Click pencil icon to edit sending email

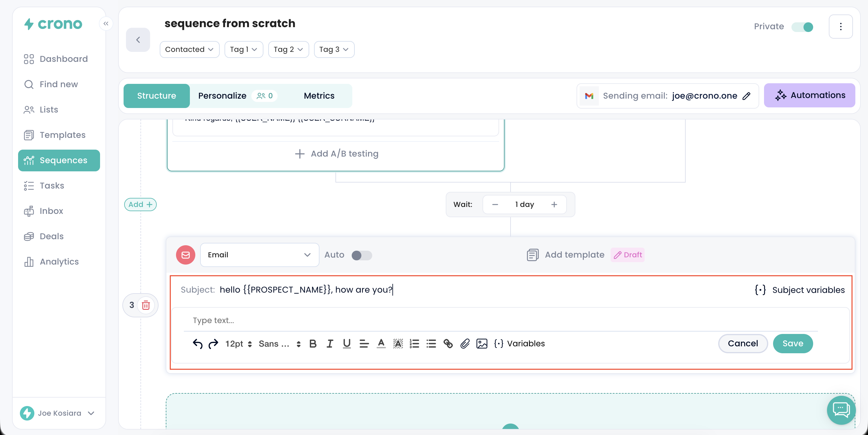[747, 96]
